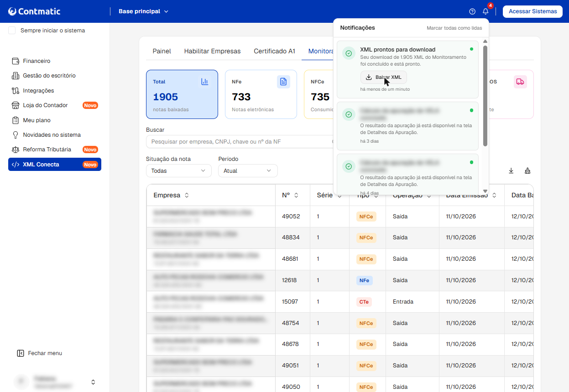Screen dimensions: 569x392
Task: Click the Gestão do escritório building icon
Action: 15,76
